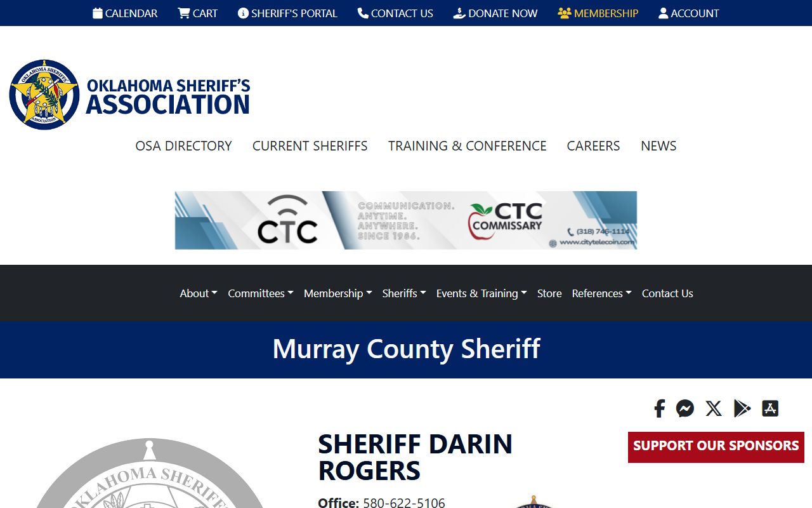
Task: Expand the Events & Training dropdown
Action: click(x=481, y=293)
